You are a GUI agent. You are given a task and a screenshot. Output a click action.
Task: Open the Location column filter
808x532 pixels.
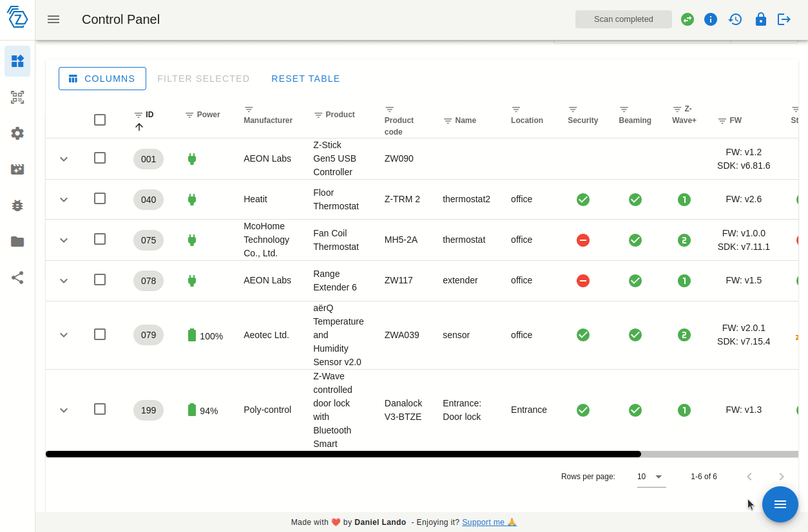(x=516, y=109)
